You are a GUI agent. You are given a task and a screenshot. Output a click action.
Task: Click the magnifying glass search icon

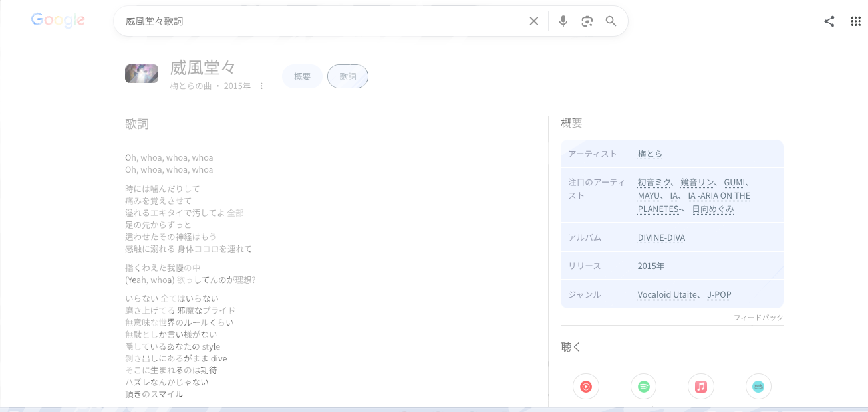pyautogui.click(x=611, y=21)
